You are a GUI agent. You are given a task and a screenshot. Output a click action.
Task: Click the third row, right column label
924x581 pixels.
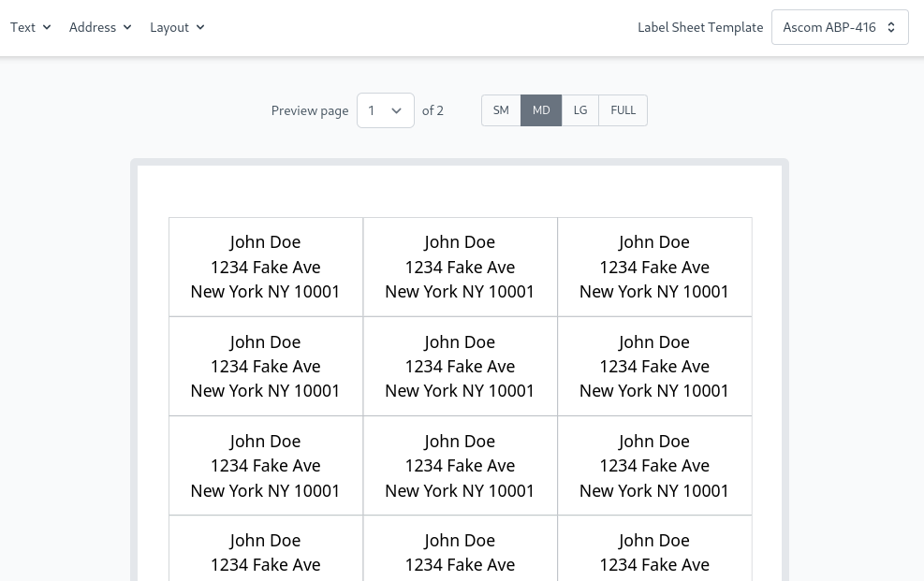654,465
